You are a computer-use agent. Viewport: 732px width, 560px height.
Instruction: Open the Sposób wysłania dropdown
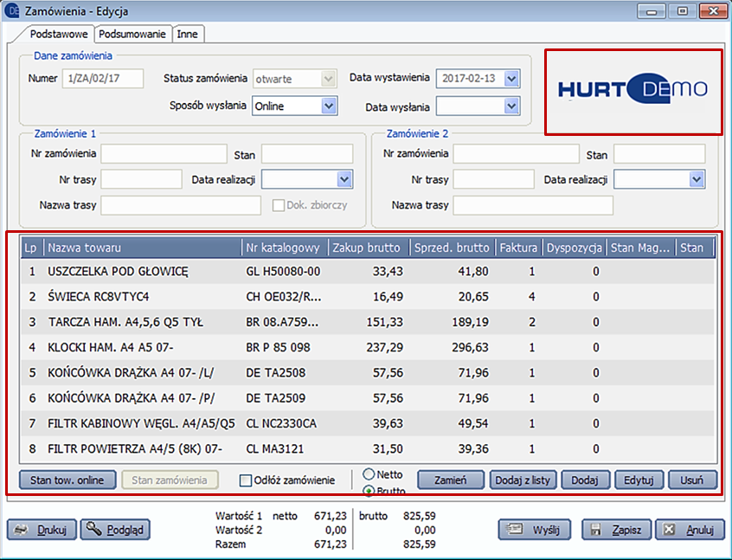329,106
